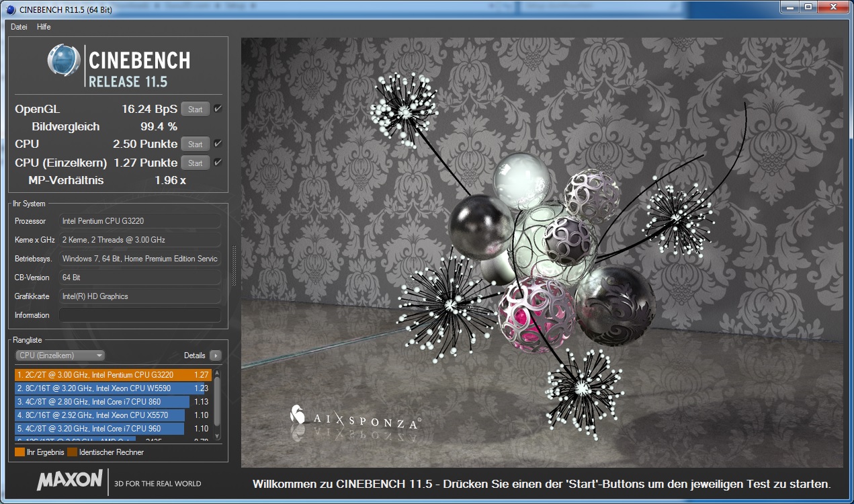Viewport: 854px width, 504px height.
Task: Click the Details label in Rangliste
Action: tap(195, 355)
